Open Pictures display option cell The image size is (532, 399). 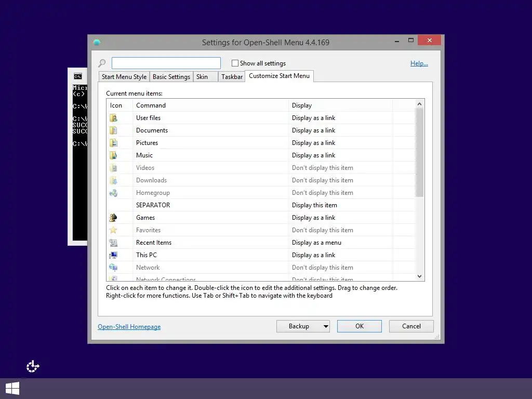(341, 143)
